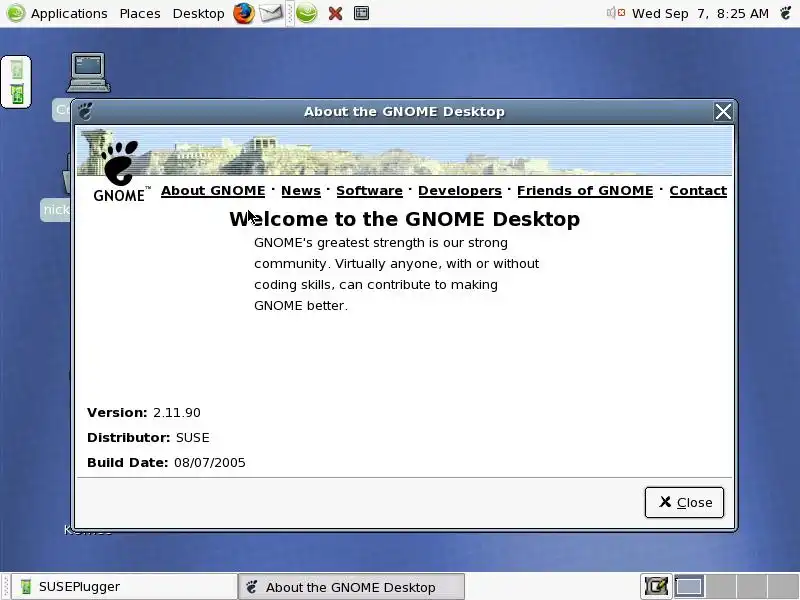Click the Distributor SUSE text

click(148, 437)
